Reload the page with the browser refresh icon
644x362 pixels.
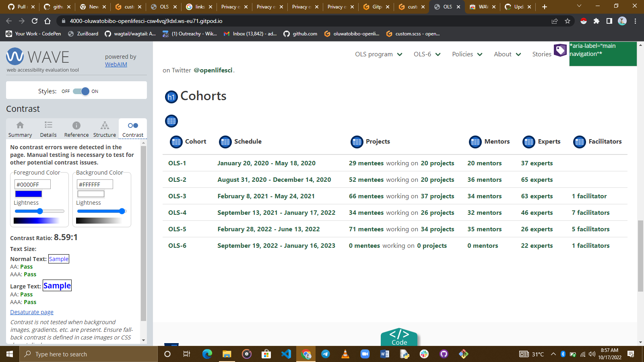tap(35, 21)
